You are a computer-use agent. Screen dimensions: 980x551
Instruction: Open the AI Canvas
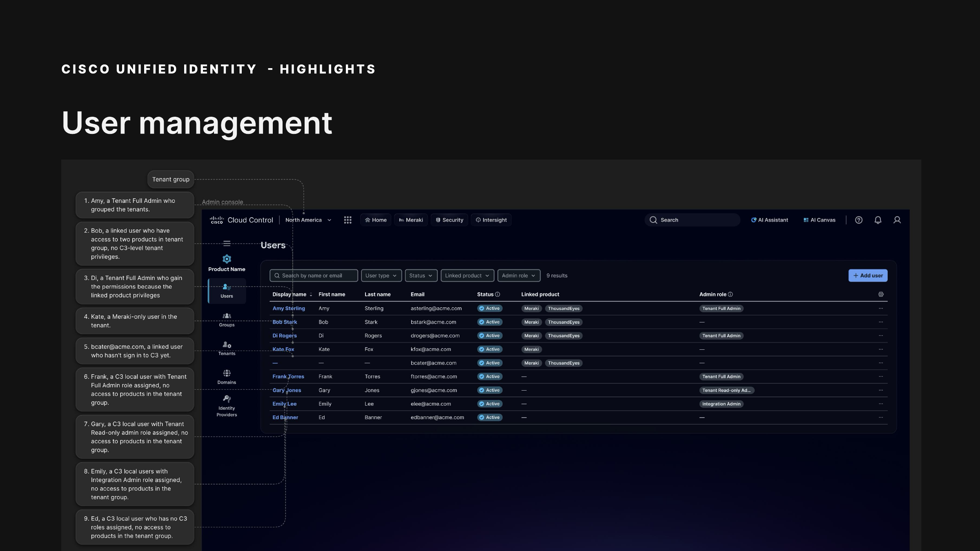[819, 220]
